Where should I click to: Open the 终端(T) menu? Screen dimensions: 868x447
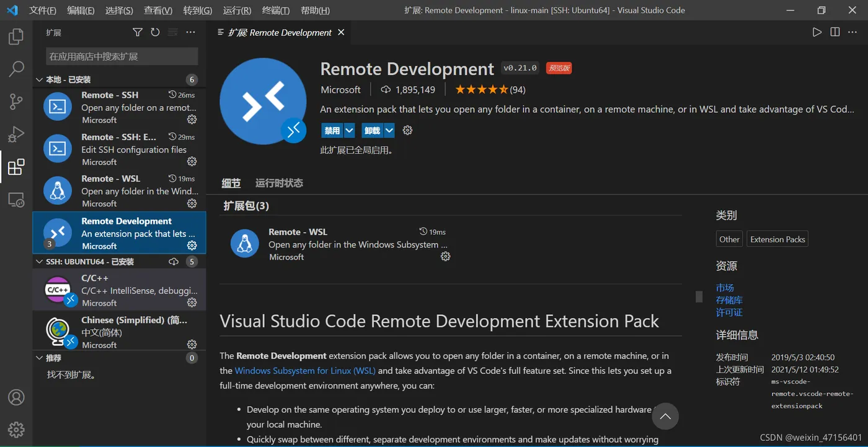pos(276,11)
